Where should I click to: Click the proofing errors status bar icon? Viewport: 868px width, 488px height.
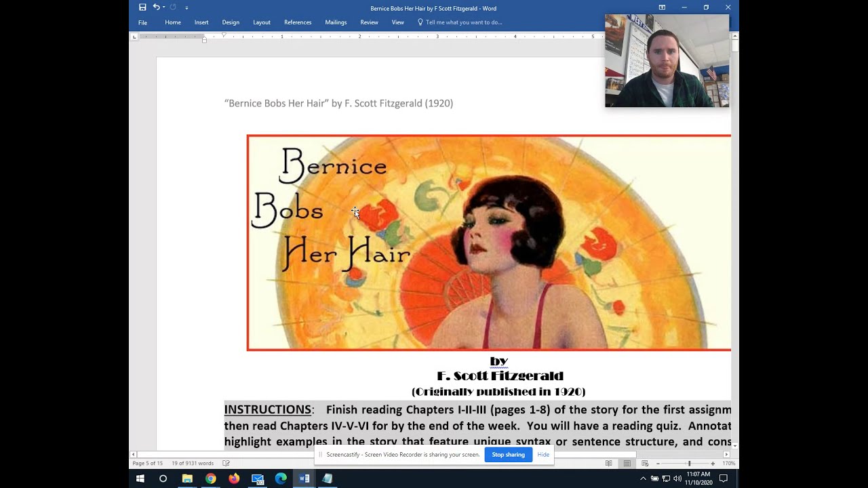pyautogui.click(x=226, y=464)
